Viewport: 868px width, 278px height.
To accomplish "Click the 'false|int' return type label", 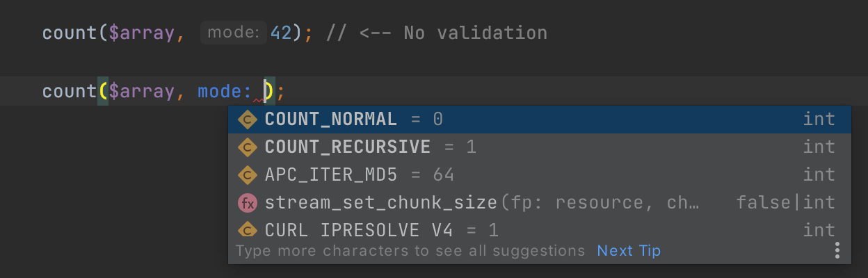I will point(785,203).
